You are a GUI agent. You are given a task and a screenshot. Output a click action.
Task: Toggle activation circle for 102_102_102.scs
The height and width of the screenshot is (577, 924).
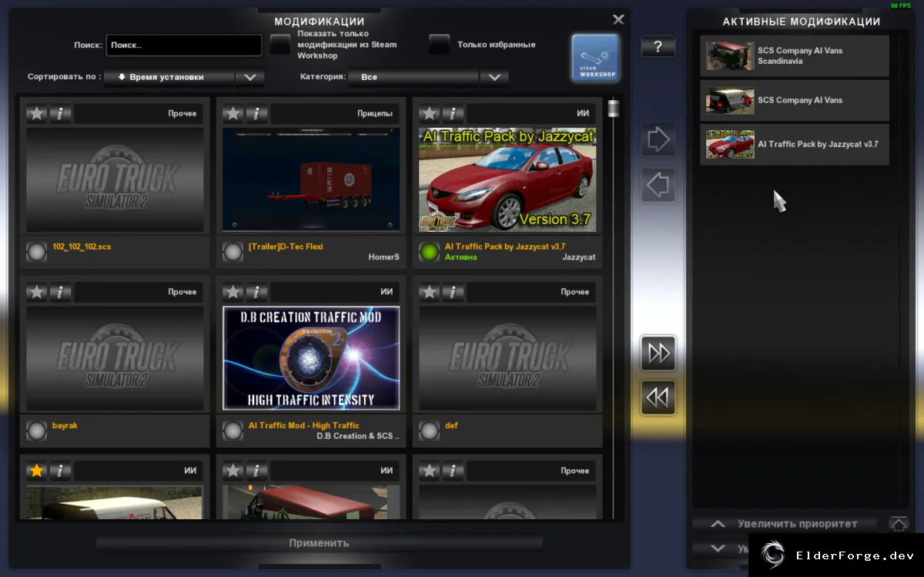[x=36, y=252]
